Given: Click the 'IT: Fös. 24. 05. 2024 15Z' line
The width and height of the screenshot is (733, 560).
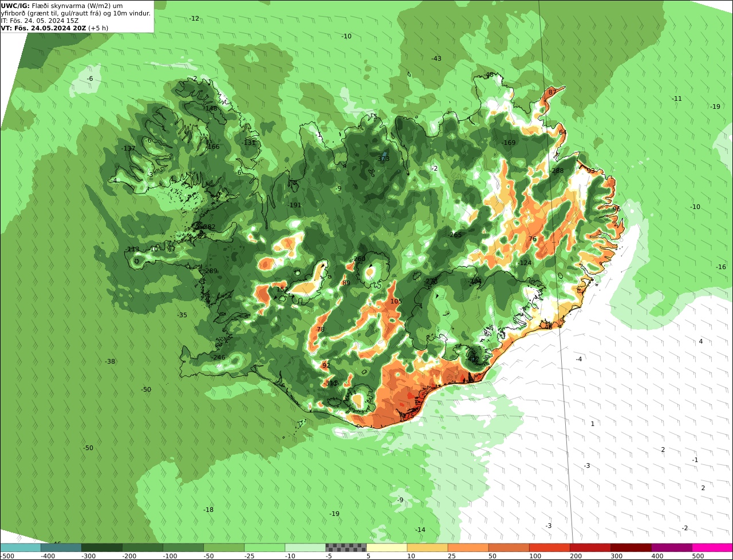Looking at the screenshot, I should coord(40,21).
